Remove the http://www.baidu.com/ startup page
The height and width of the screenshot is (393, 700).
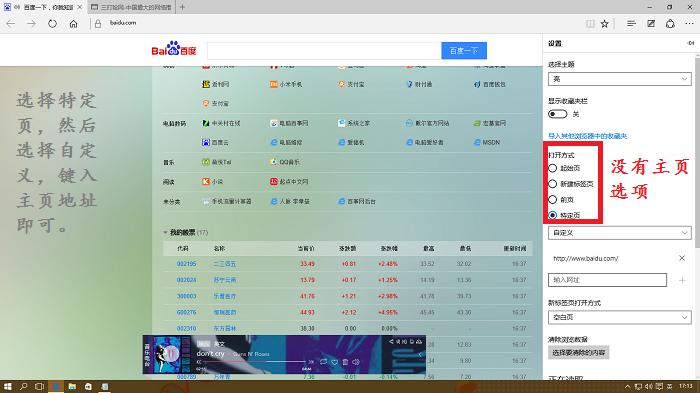[x=682, y=258]
